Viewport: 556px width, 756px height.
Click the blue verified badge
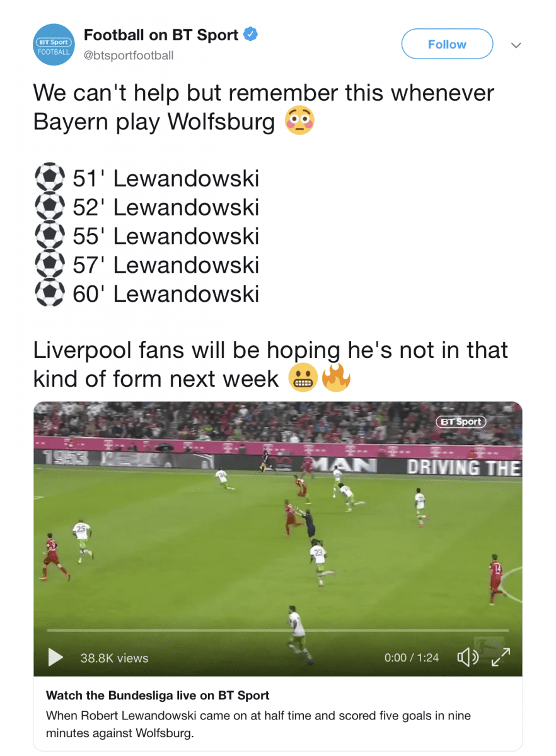coord(250,33)
